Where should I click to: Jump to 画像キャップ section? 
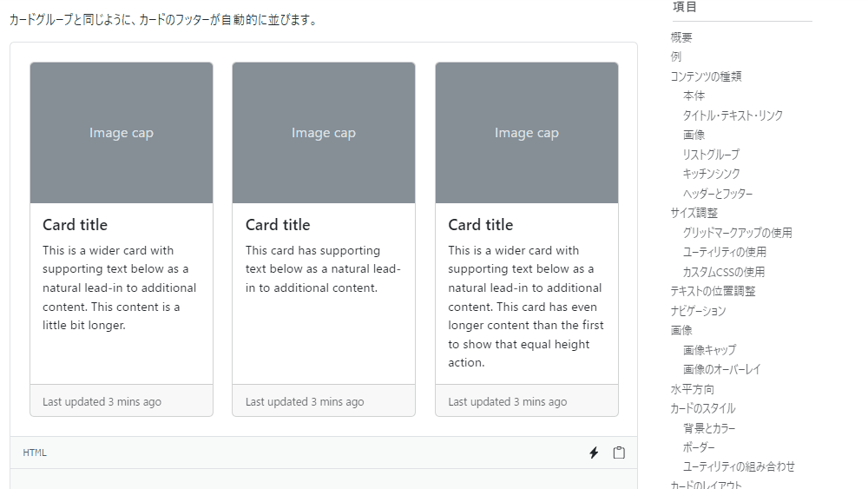tap(709, 350)
